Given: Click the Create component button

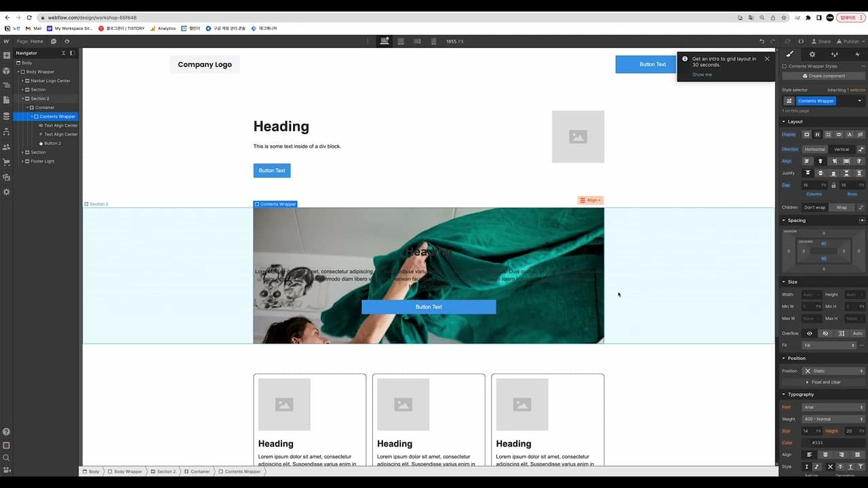Looking at the screenshot, I should coord(823,76).
